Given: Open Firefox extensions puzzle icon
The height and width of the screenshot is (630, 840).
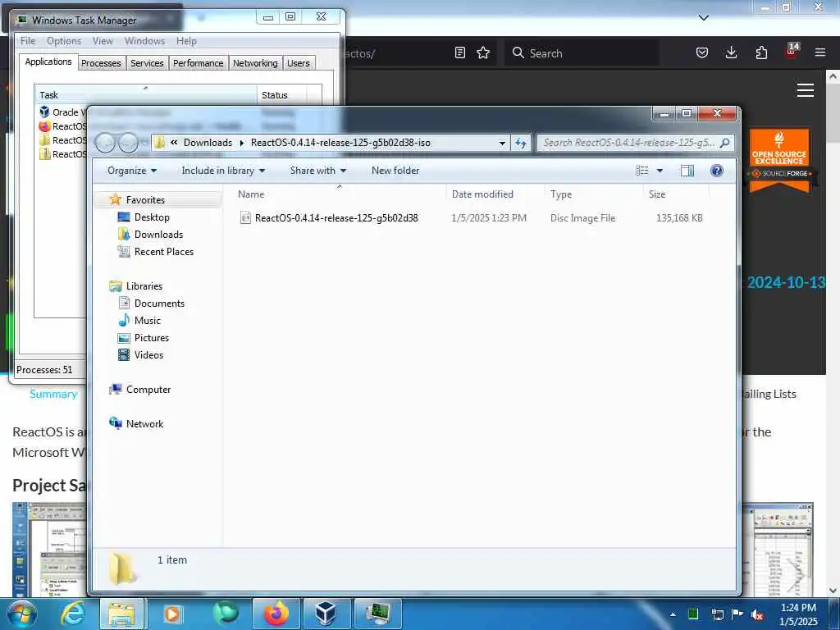Looking at the screenshot, I should tap(761, 52).
